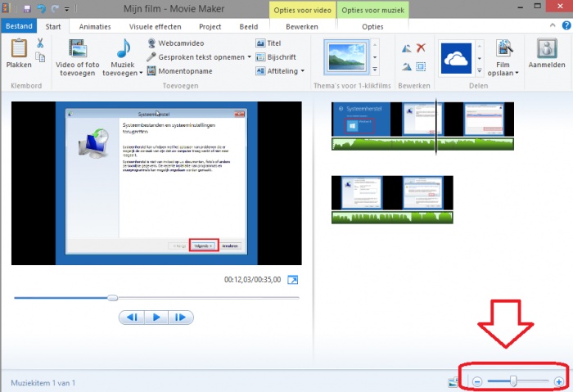Expand the themes gallery more arrow
The height and width of the screenshot is (392, 573).
coord(375,69)
